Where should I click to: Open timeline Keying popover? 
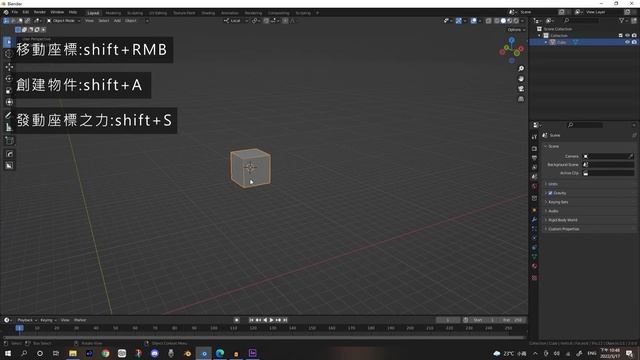click(48, 320)
